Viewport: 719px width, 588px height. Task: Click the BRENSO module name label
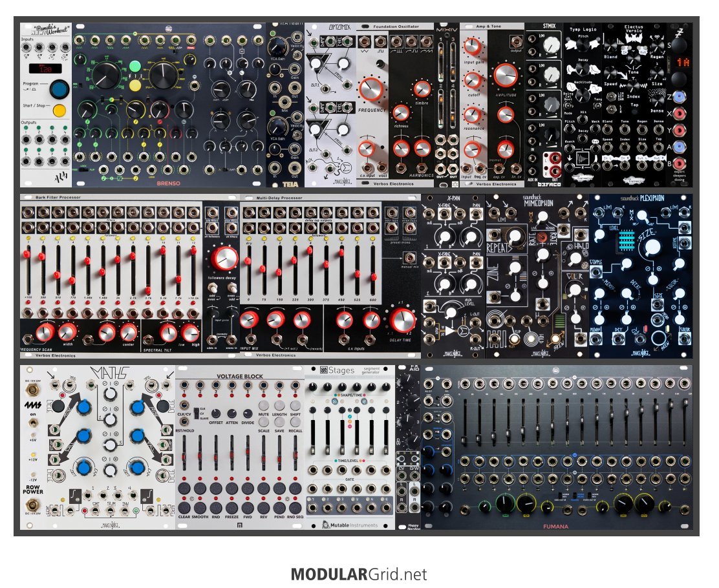click(x=168, y=184)
